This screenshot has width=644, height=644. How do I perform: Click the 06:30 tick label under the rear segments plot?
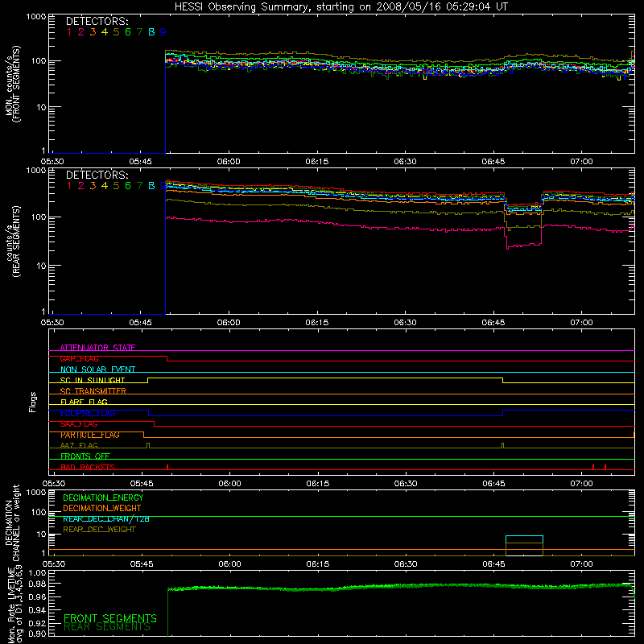[x=405, y=323]
